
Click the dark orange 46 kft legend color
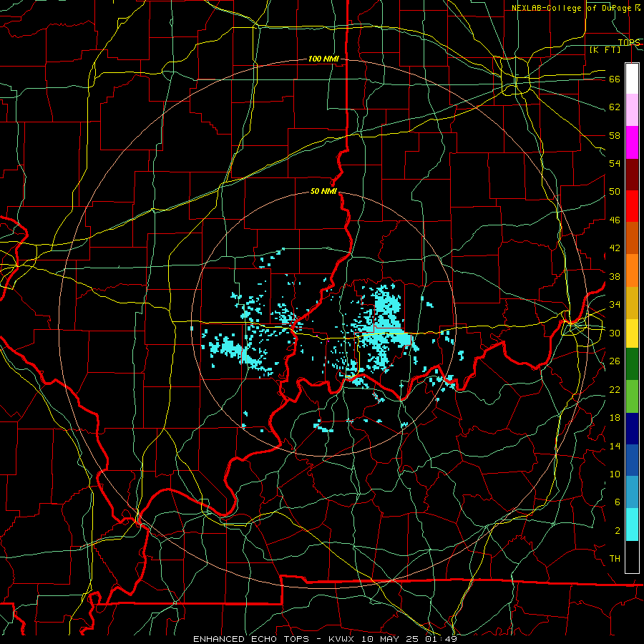click(632, 238)
